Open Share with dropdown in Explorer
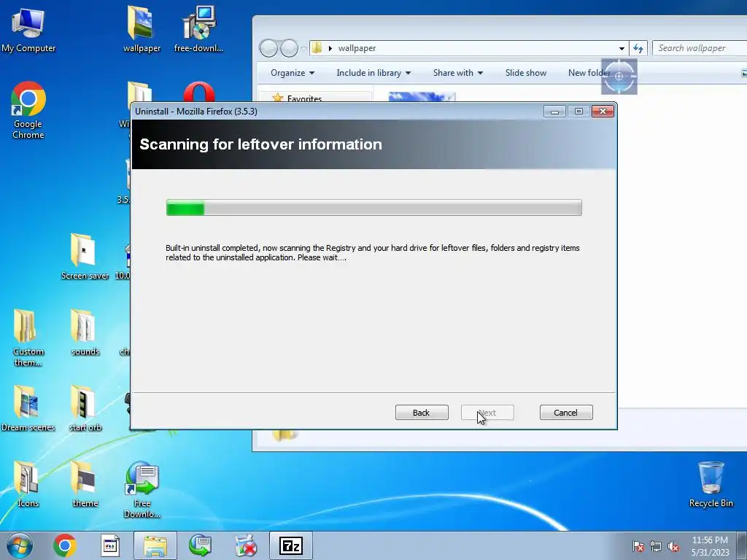The width and height of the screenshot is (747, 560). pyautogui.click(x=458, y=73)
